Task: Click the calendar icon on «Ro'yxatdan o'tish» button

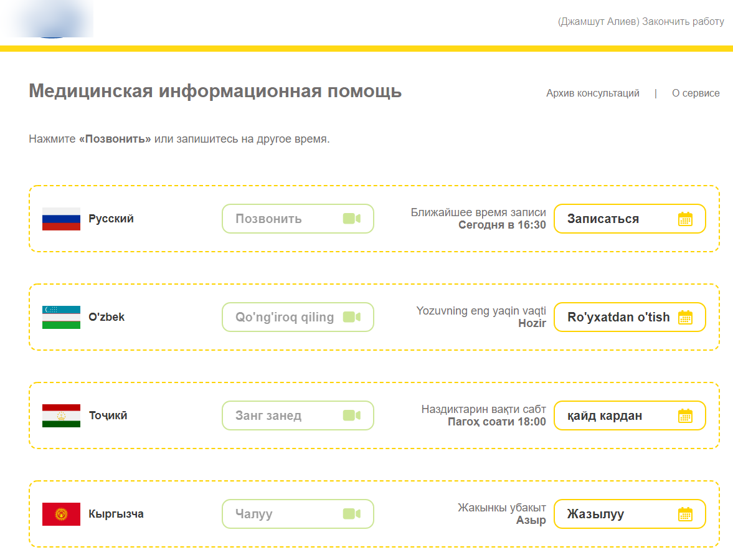Action: coord(686,317)
